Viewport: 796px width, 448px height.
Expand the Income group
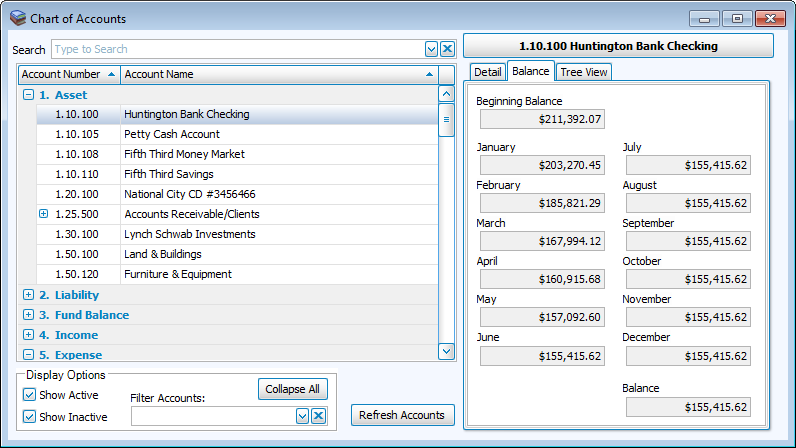[28, 335]
